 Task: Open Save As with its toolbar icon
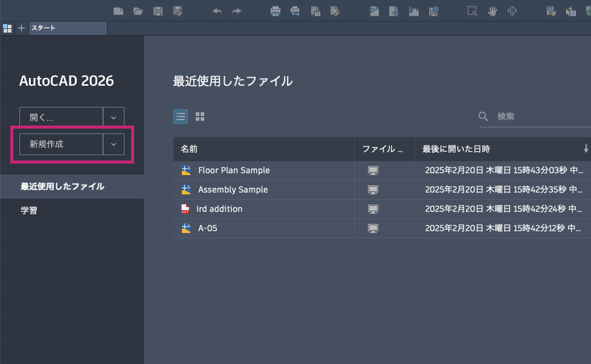point(177,11)
